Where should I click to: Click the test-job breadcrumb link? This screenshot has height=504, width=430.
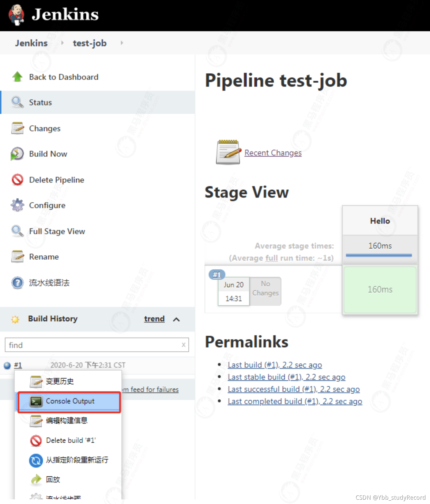(90, 43)
